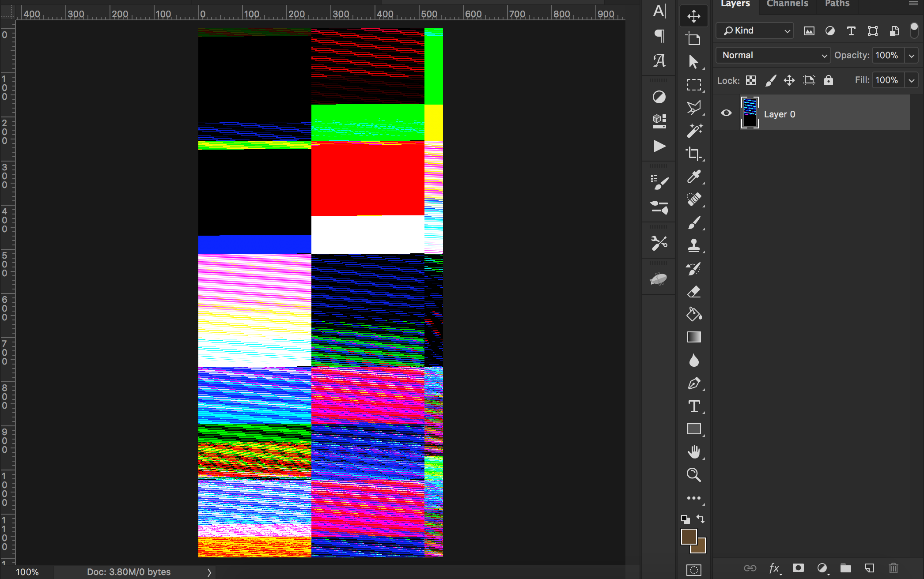Screen dimensions: 924x579
Task: Hide Layer 0 with its eye toggle
Action: click(727, 113)
